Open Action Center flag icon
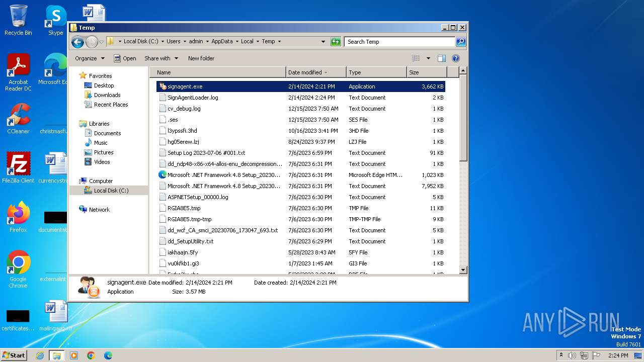The height and width of the screenshot is (362, 644). [x=596, y=355]
